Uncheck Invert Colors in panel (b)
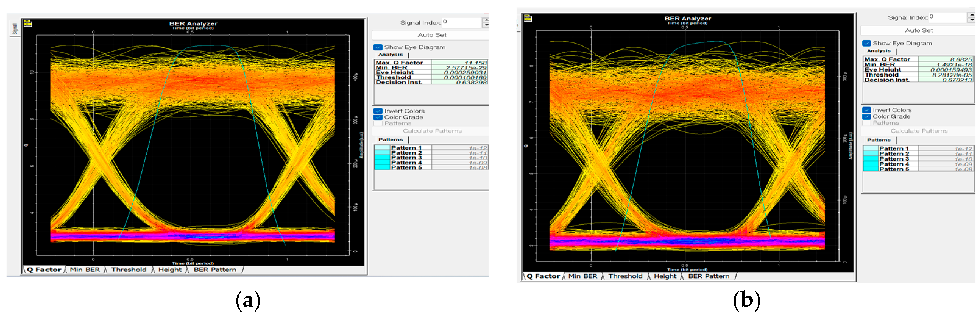 866,110
